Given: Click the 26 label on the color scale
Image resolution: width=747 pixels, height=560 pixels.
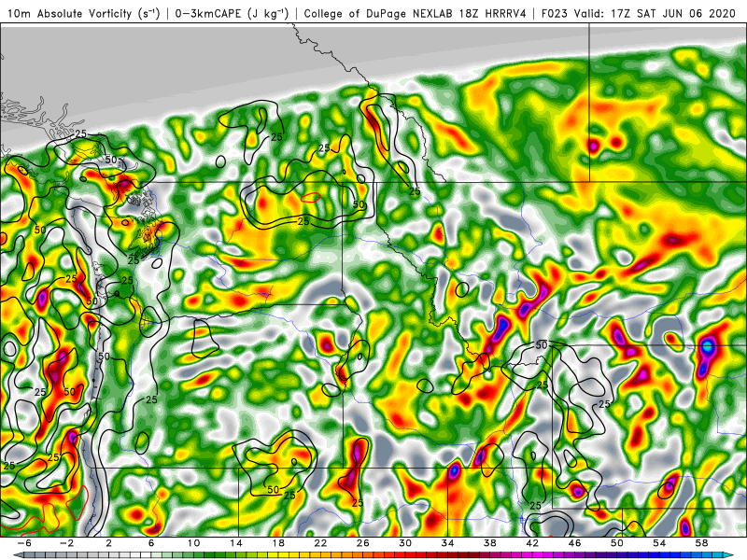Looking at the screenshot, I should pyautogui.click(x=363, y=543).
